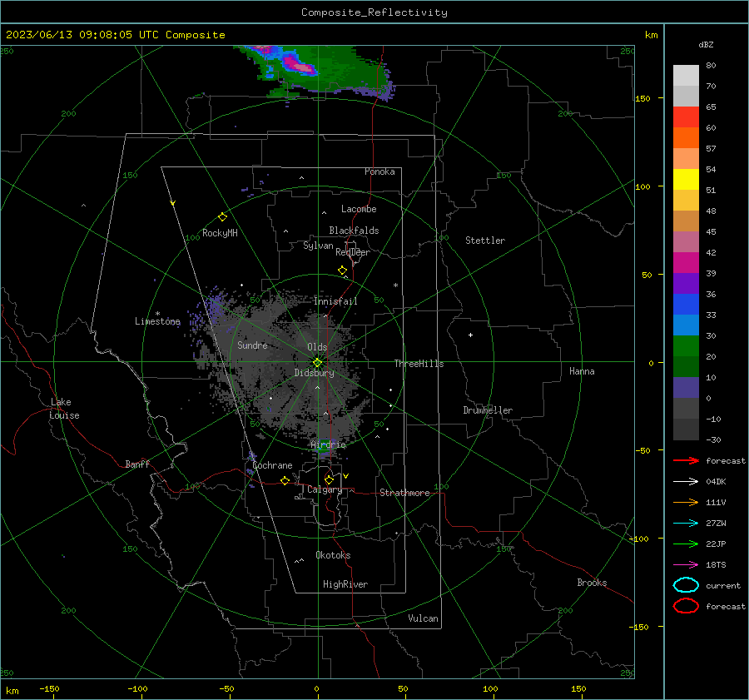Screen dimensions: 749x700
Task: Click the Innisfail label
Action: coord(335,301)
